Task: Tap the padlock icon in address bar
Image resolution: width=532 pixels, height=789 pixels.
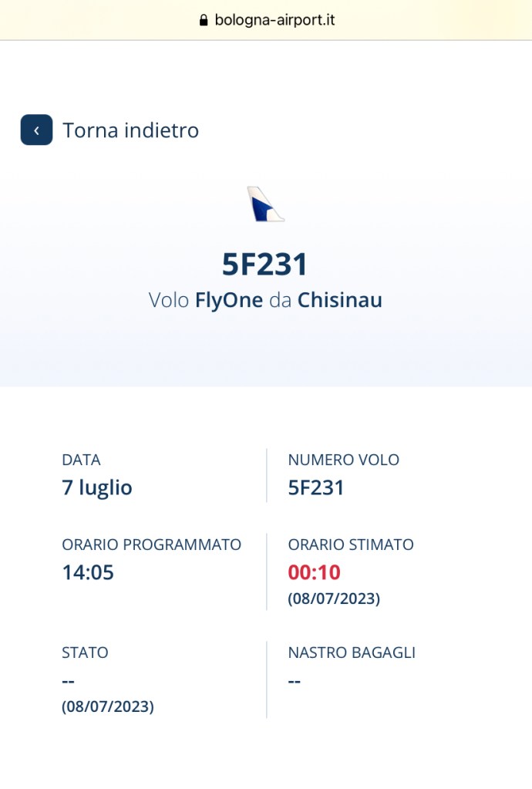Action: (203, 20)
